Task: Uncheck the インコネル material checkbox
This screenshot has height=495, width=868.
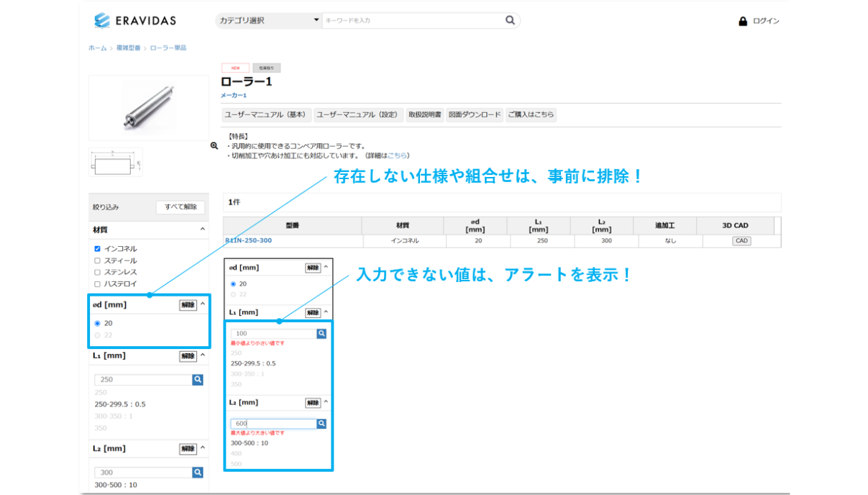Action: coord(98,249)
